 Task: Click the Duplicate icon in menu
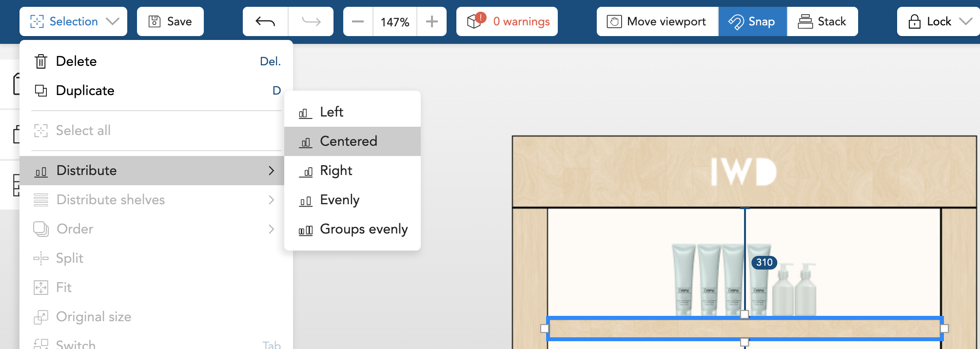pos(41,91)
